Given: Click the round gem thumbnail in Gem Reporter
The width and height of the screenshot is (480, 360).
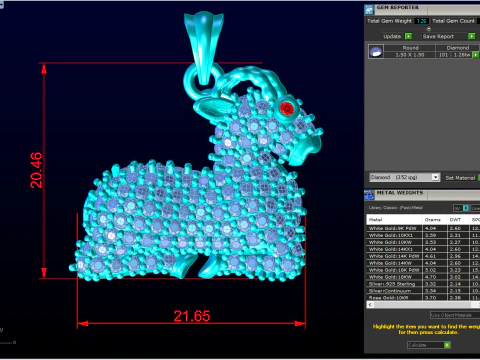Looking at the screenshot, I should point(376,52).
